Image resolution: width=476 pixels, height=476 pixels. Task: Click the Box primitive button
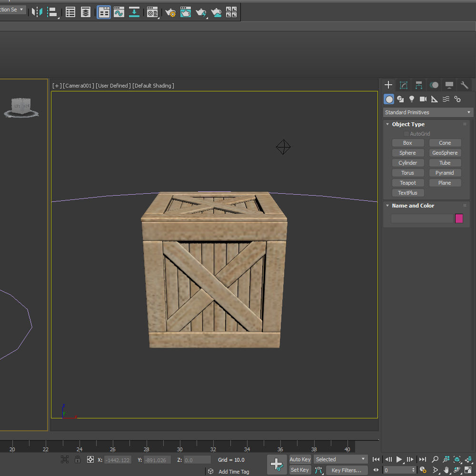pos(408,143)
